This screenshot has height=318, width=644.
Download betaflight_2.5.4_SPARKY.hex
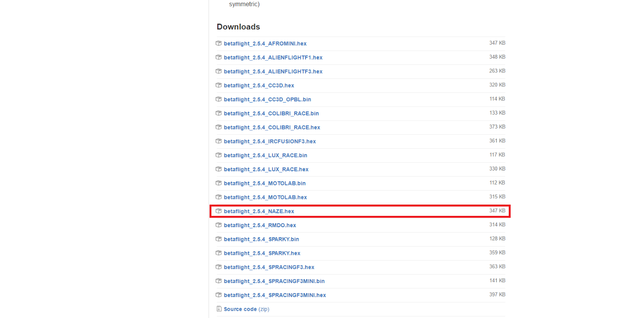[262, 253]
